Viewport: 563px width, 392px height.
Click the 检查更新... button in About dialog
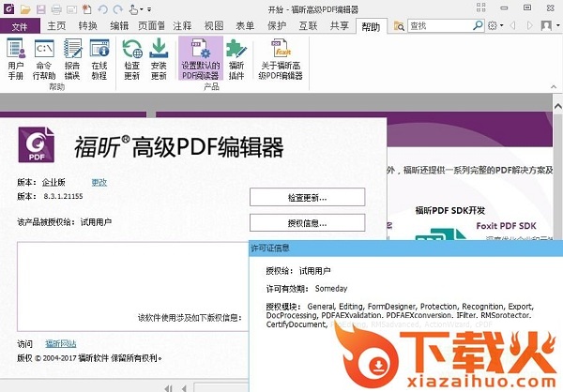308,197
